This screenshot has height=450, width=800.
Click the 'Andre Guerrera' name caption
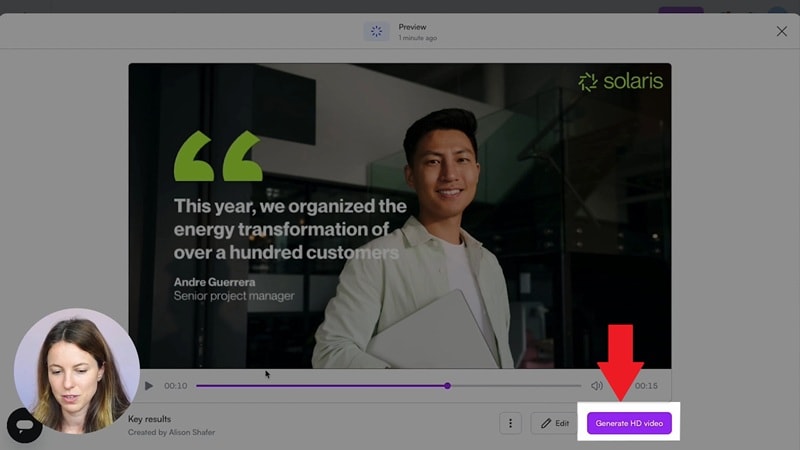[x=214, y=282]
